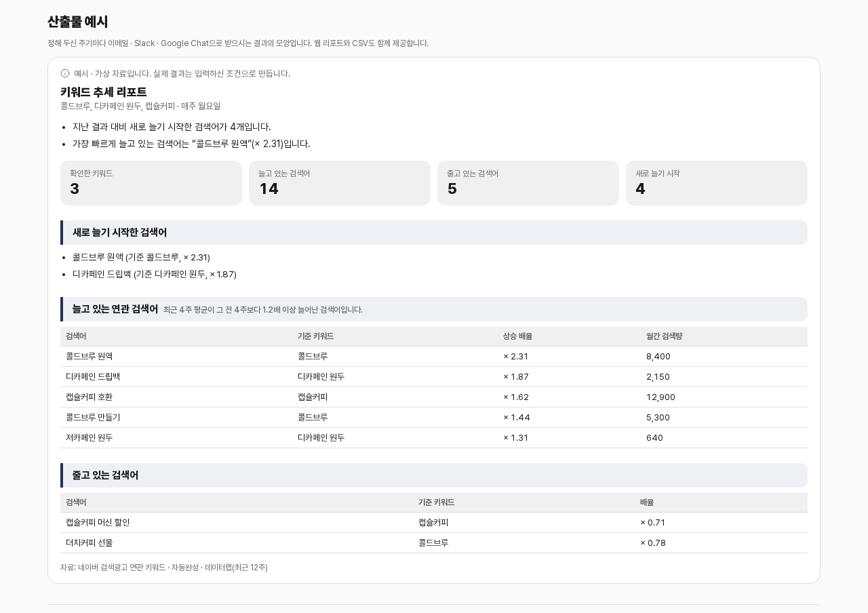Click the data source footnote '자료: 네이버 검색광고'
The width and height of the screenshot is (868, 613).
[164, 568]
